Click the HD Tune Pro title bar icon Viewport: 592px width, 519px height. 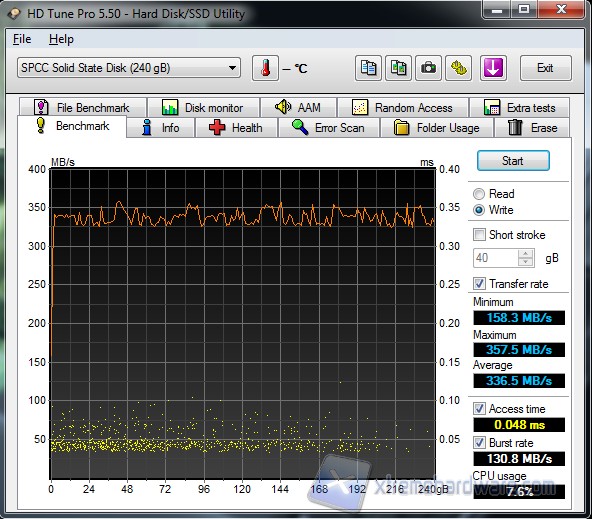click(14, 14)
